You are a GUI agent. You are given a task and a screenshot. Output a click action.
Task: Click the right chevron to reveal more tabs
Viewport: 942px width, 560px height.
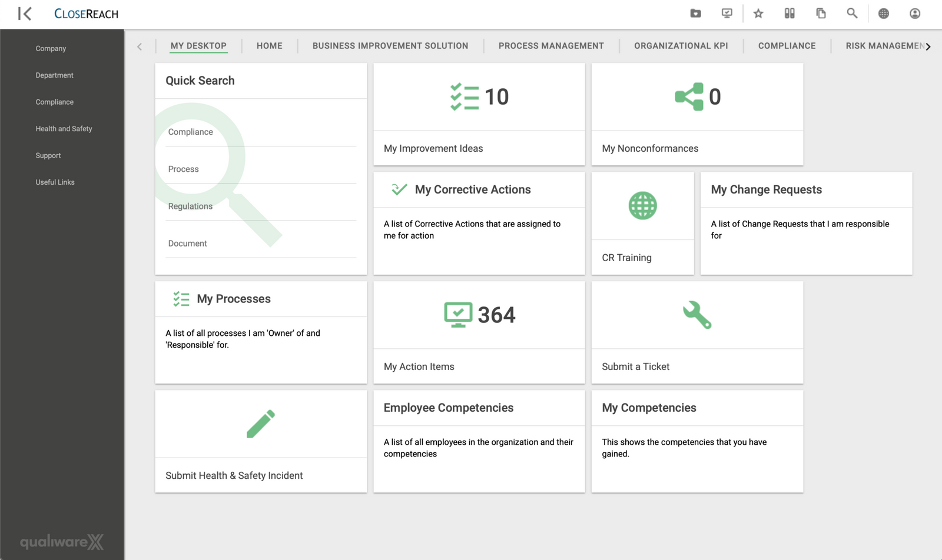point(928,46)
